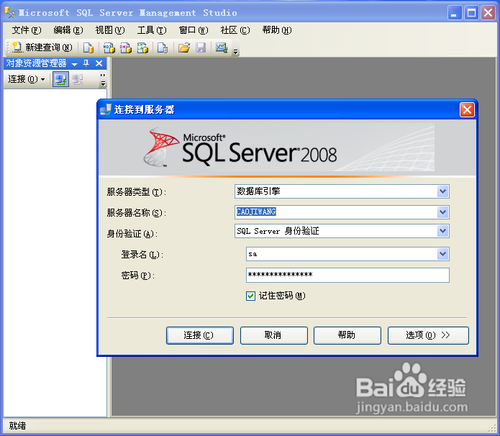
Task: Expand the 服务器名称 dropdown arrow
Action: coord(443,212)
